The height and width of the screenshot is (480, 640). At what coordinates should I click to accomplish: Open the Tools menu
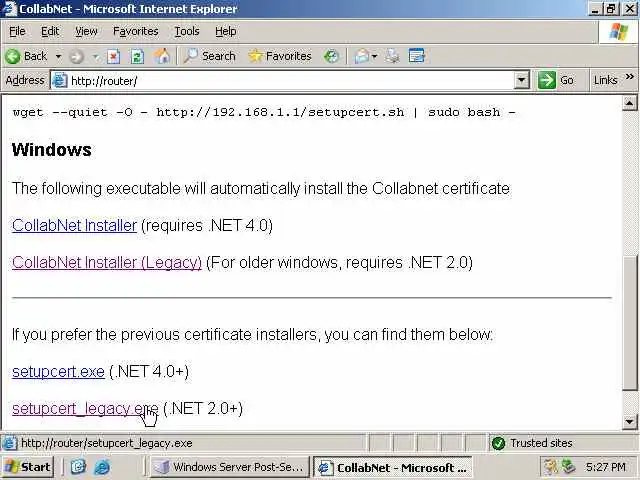pyautogui.click(x=187, y=31)
